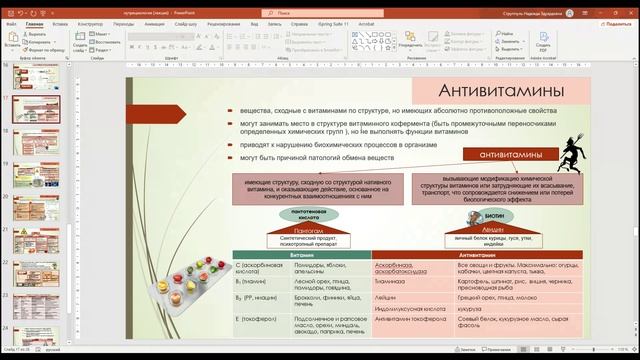Switch to Reading view in status bar

click(x=549, y=349)
